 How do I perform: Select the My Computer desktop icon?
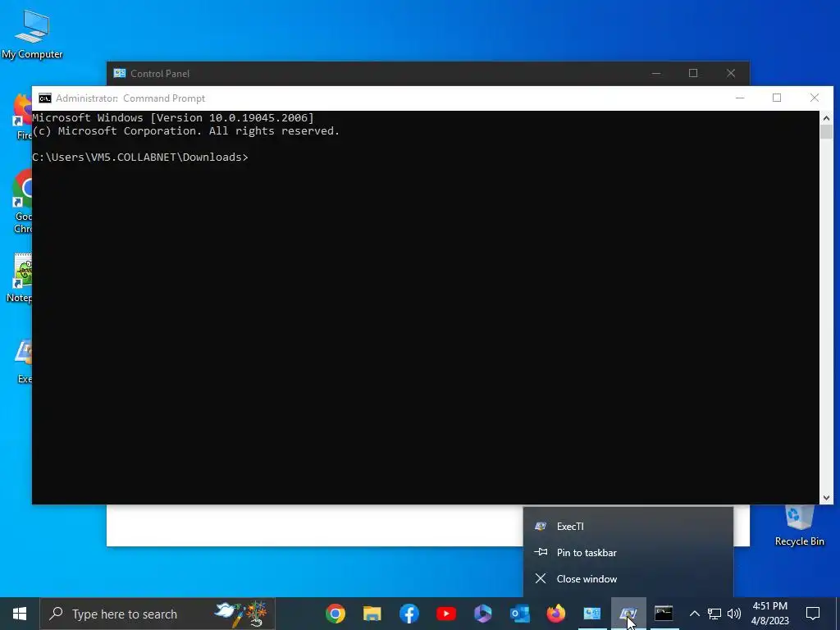click(x=32, y=34)
